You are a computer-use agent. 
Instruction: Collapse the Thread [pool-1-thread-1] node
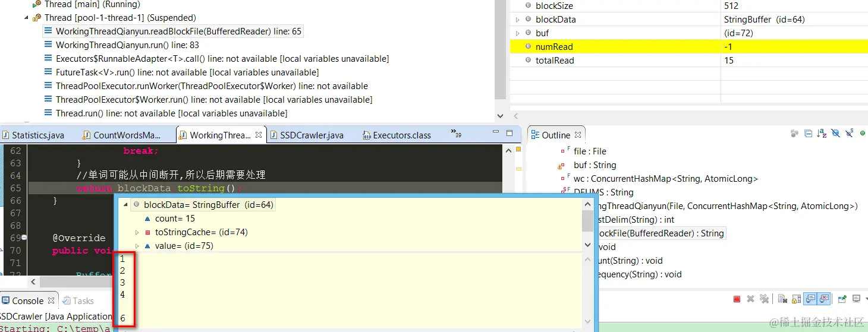click(x=26, y=18)
